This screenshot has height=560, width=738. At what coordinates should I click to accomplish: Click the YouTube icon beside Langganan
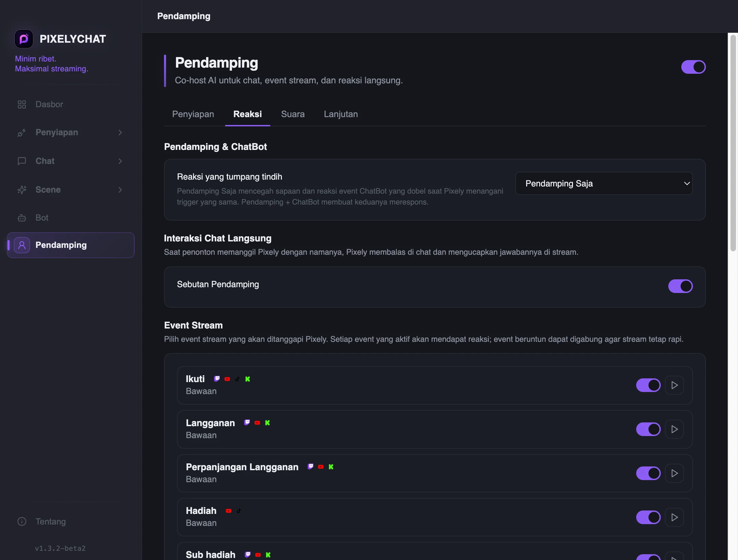257,423
